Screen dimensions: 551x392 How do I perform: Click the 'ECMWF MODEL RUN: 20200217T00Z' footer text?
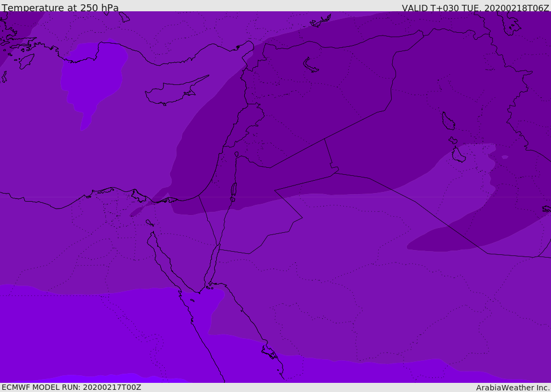[x=71, y=387]
